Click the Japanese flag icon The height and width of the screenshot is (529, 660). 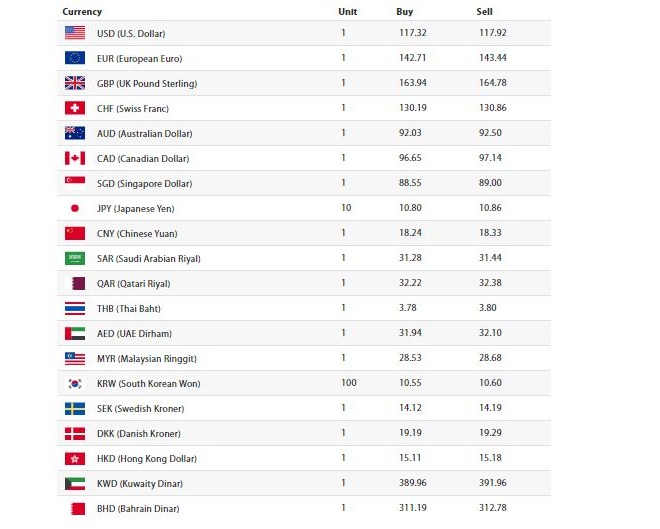click(75, 208)
